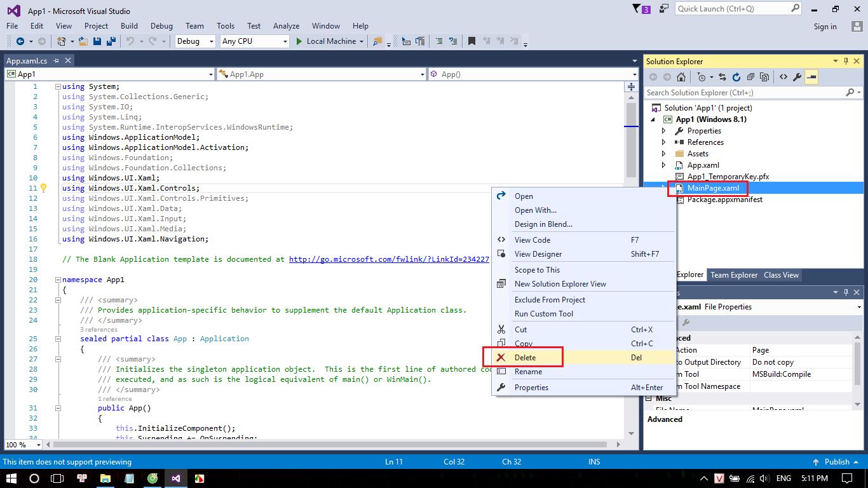Click the green Start debugging arrow
868x488 pixels.
(x=300, y=41)
